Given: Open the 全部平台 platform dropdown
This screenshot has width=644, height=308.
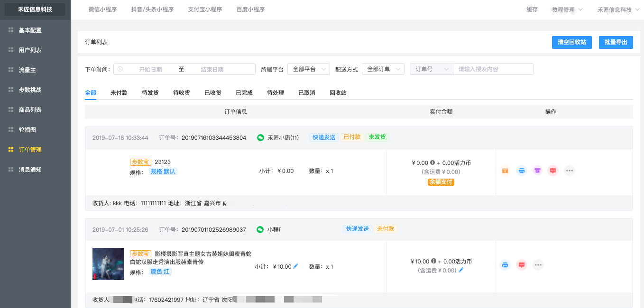Looking at the screenshot, I should pyautogui.click(x=309, y=69).
